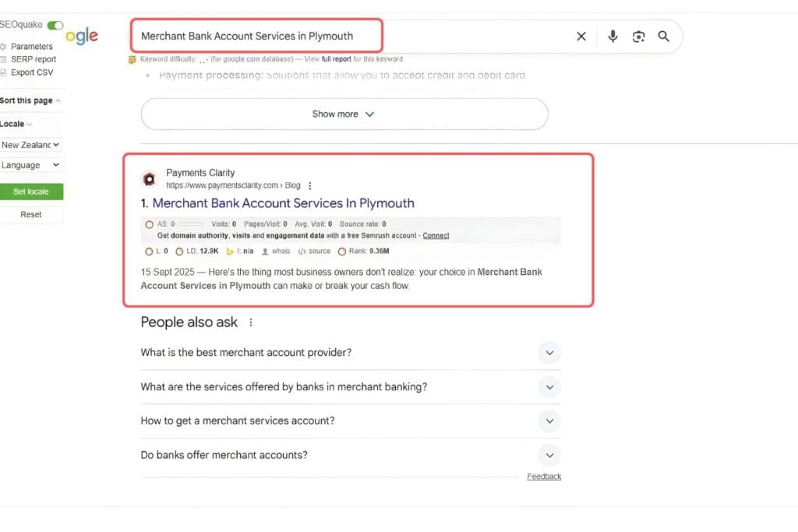Click the keyword difficulty icon
This screenshot has height=532, width=798.
[x=132, y=59]
